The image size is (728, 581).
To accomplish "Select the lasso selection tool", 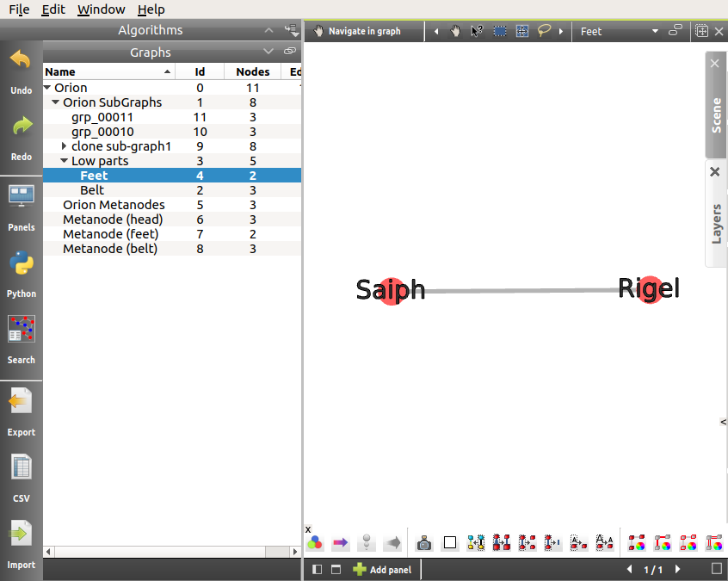I will pyautogui.click(x=544, y=31).
